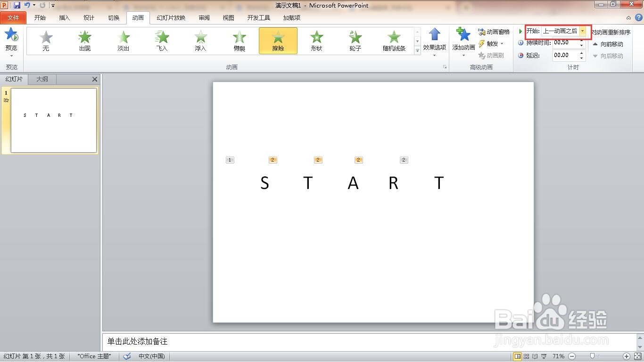Decrease 持续时间 duration with down stepper
The image size is (644, 362).
pos(582,45)
